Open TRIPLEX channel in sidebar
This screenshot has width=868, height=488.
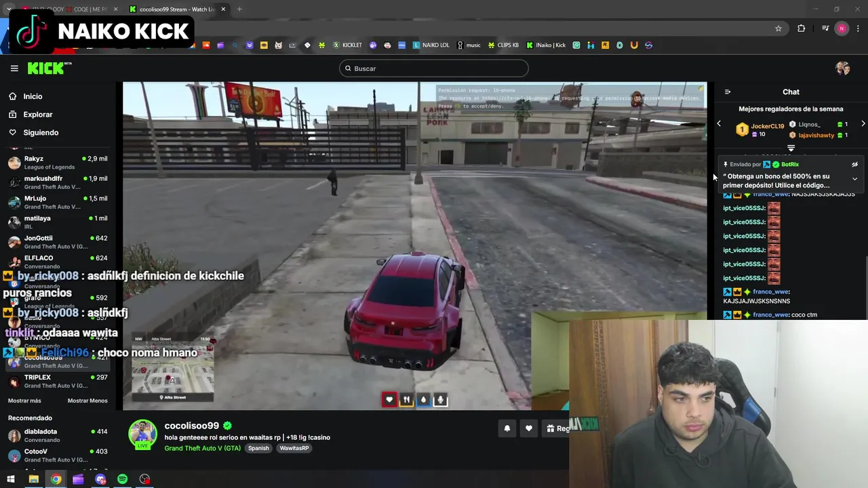(57, 382)
